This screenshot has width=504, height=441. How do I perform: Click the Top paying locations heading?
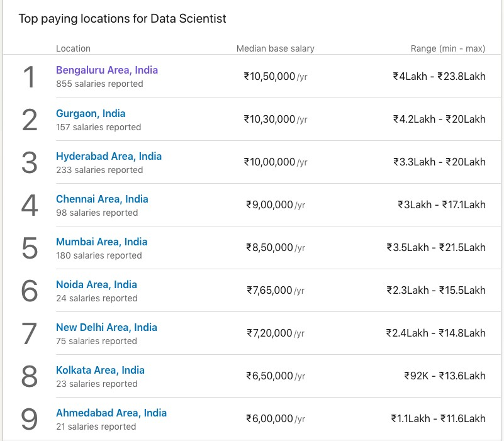pos(122,19)
